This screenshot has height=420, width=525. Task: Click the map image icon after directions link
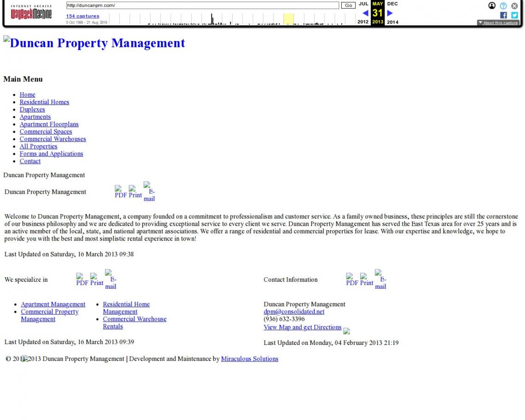click(x=346, y=331)
